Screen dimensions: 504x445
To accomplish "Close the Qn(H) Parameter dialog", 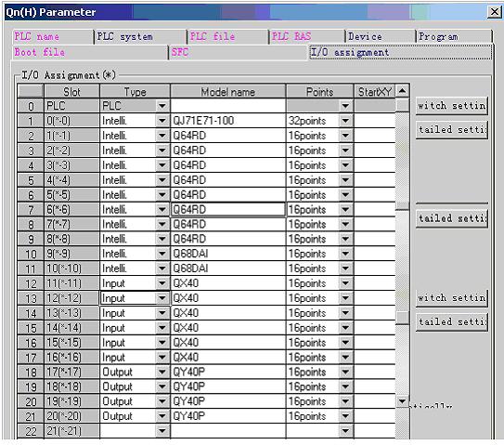I will pyautogui.click(x=495, y=12).
